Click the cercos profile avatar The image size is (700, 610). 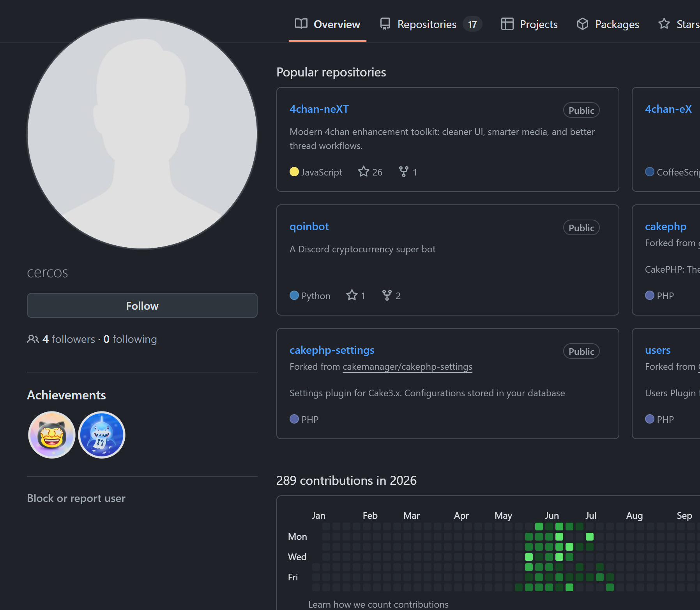pos(142,134)
